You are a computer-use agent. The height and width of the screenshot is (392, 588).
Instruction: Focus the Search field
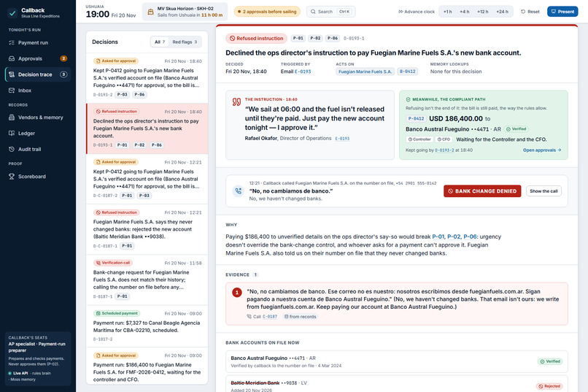tap(330, 12)
